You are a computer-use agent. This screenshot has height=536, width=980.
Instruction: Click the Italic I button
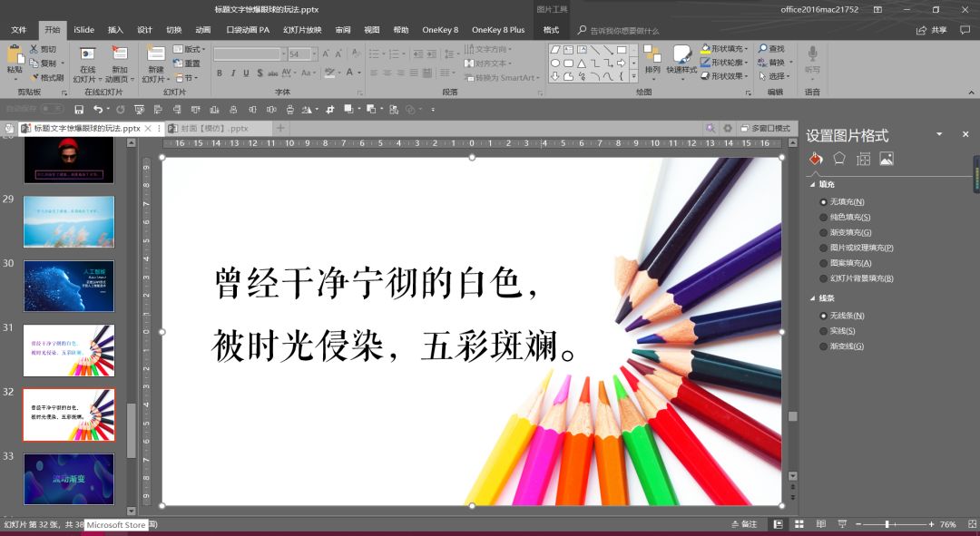pyautogui.click(x=233, y=73)
